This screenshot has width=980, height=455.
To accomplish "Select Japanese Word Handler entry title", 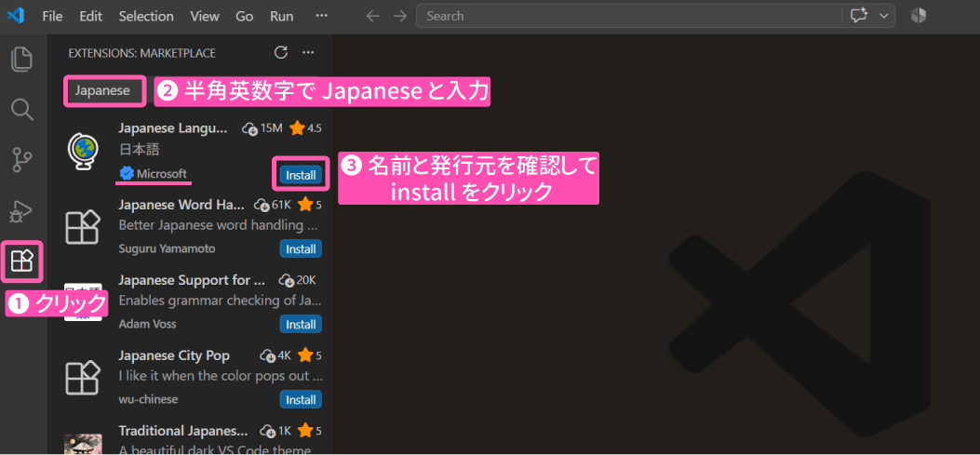I will click(181, 204).
